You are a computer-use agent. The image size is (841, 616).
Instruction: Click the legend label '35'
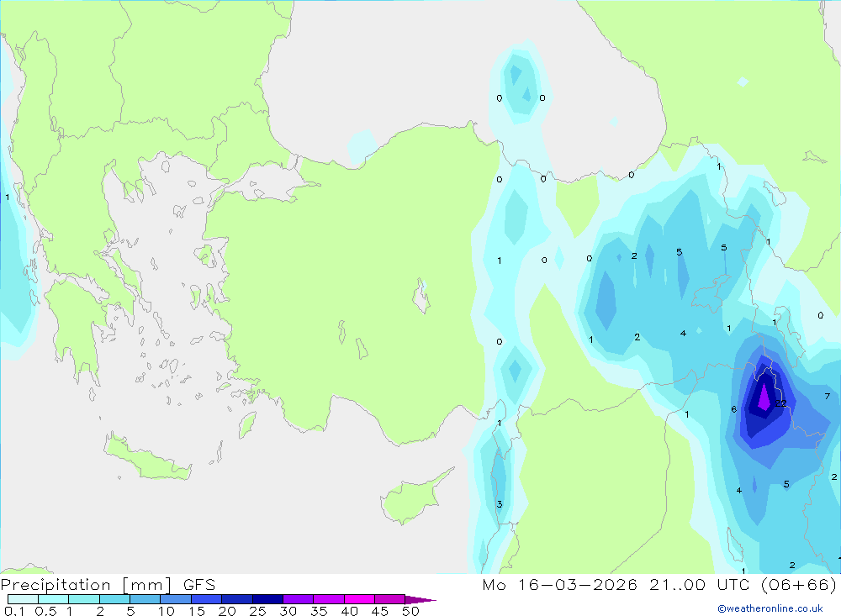(319, 611)
